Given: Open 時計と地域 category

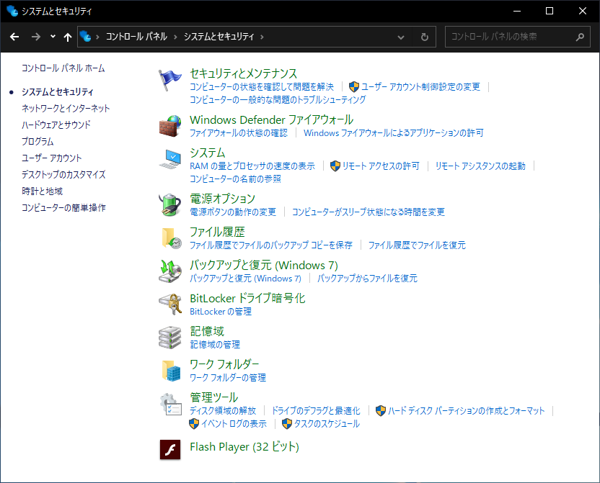Looking at the screenshot, I should pos(42,191).
